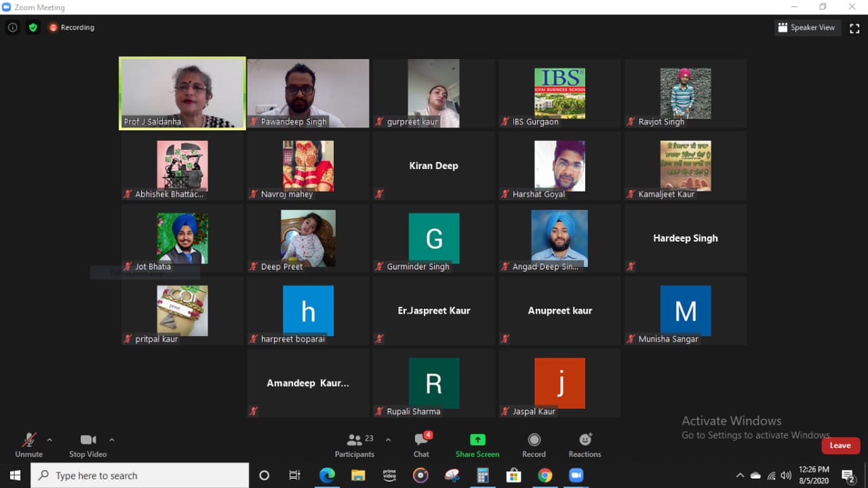Open the meeting information icon
Image resolution: width=868 pixels, height=488 pixels.
pyautogui.click(x=12, y=28)
